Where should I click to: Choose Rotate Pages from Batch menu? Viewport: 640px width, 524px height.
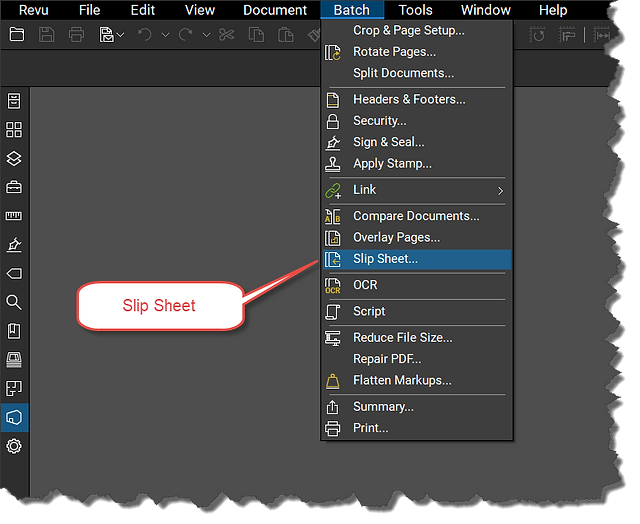click(x=416, y=52)
